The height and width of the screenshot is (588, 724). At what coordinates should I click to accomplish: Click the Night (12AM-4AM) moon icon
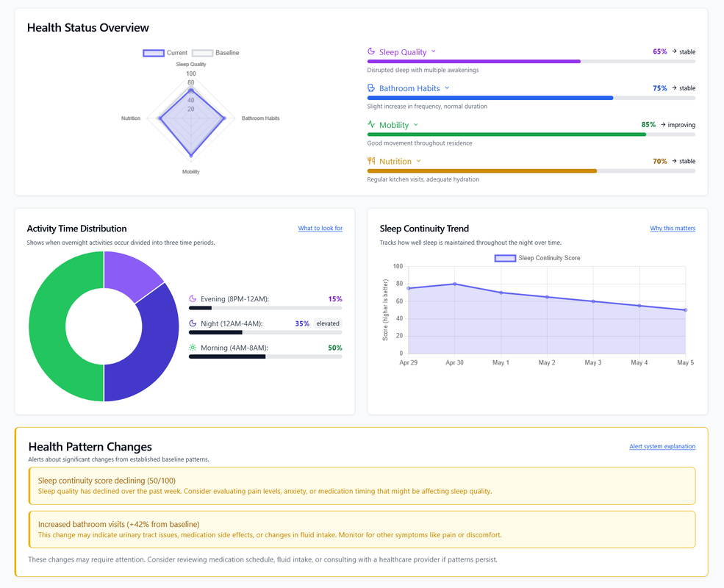point(193,323)
